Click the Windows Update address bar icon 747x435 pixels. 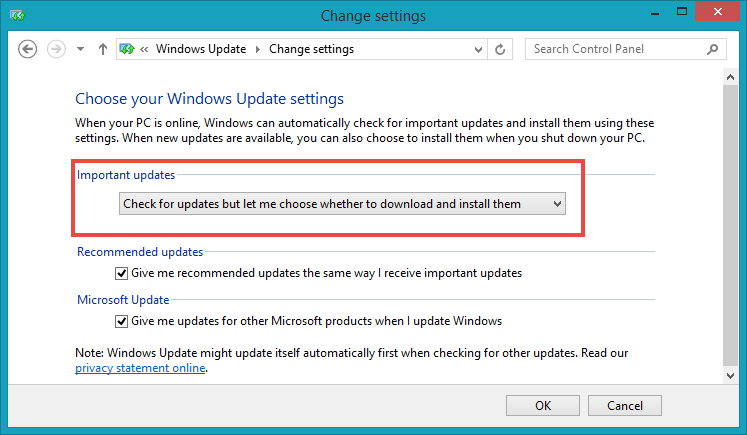point(127,49)
